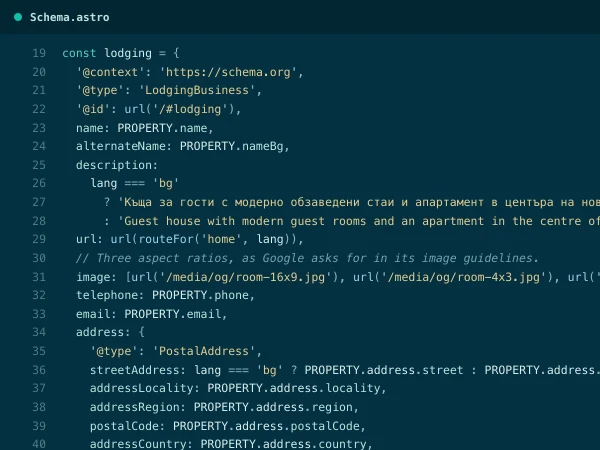The width and height of the screenshot is (600, 450).
Task: Click the 'email:' key on line 33
Action: (x=96, y=314)
